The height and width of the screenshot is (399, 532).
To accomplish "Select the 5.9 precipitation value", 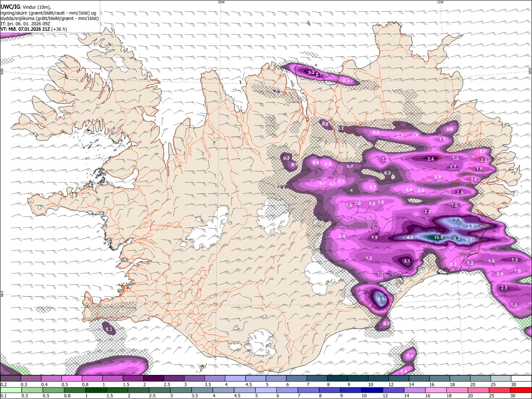I will pos(470,226).
